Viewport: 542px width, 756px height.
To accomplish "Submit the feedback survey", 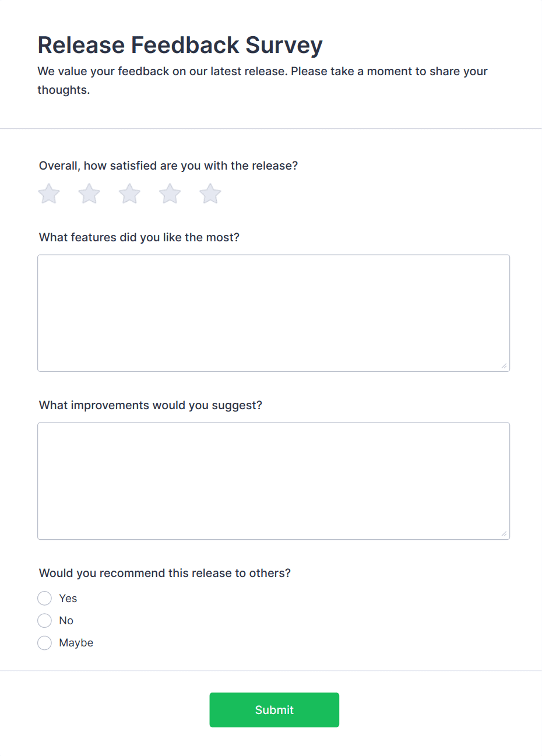I will pos(274,710).
